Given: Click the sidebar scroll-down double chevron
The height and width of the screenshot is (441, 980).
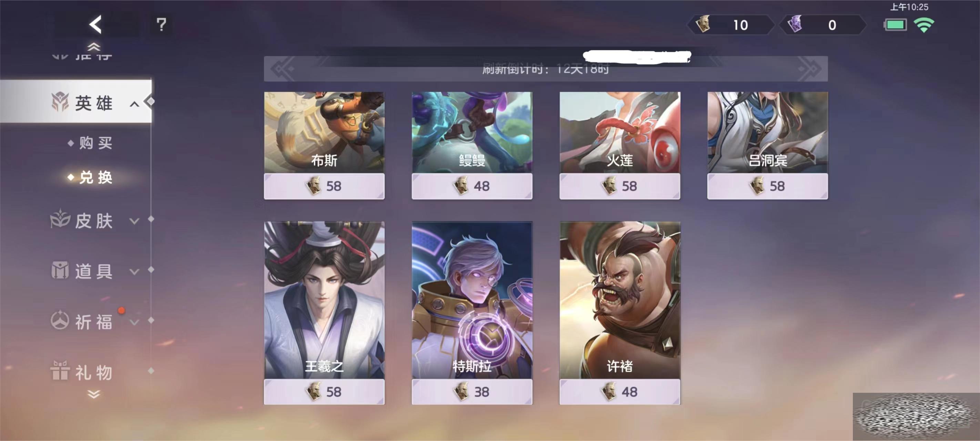Looking at the screenshot, I should point(94,394).
